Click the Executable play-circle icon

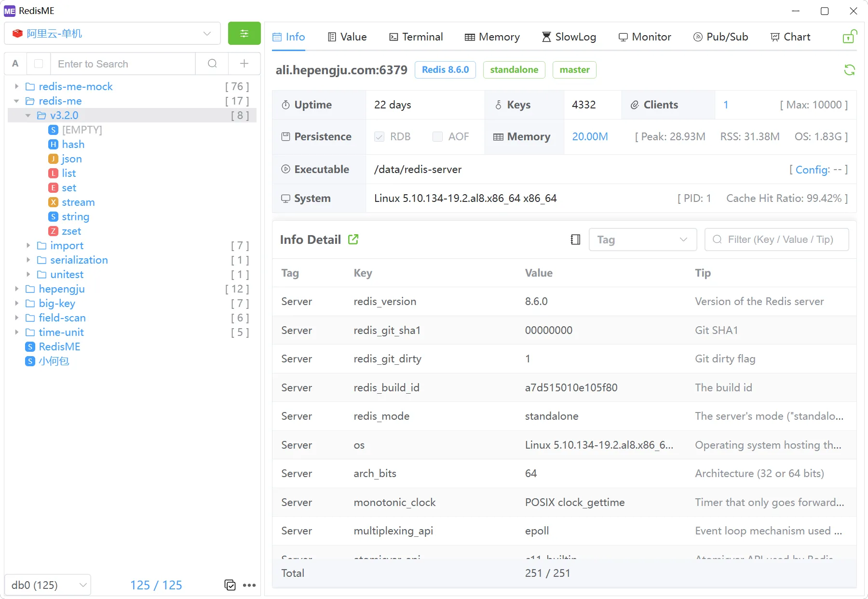point(285,169)
